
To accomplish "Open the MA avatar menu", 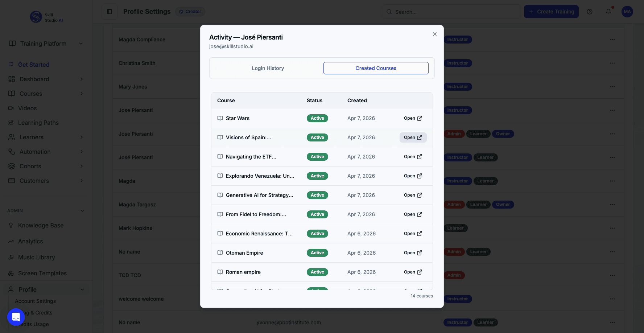I will point(627,12).
